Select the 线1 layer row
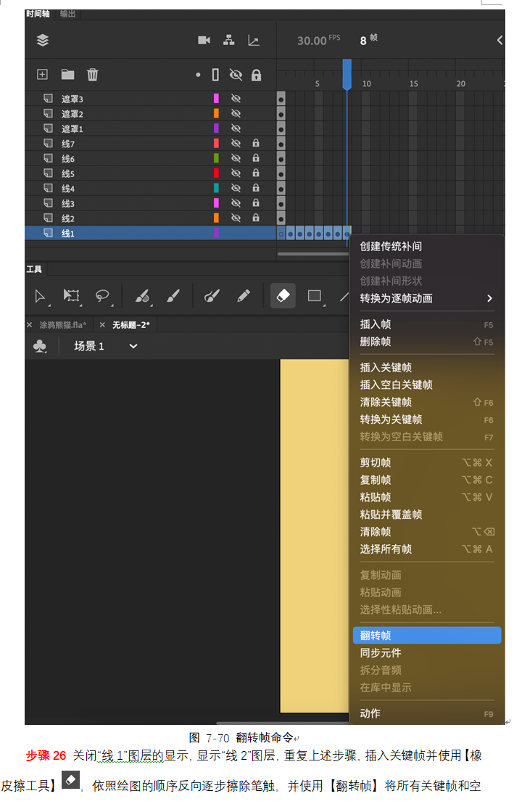 point(150,233)
